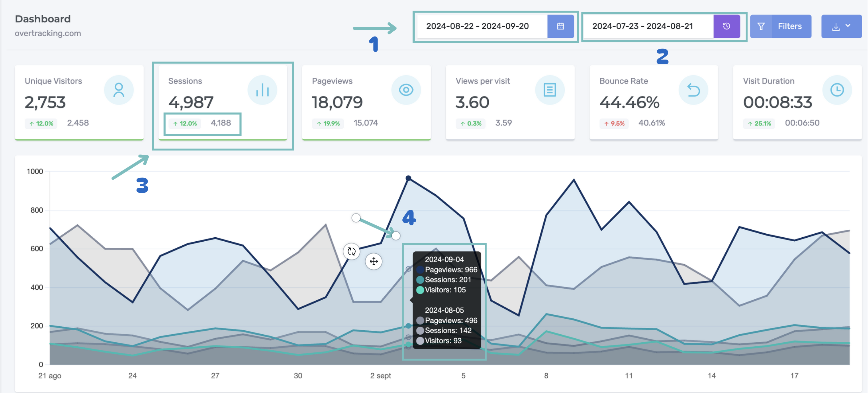Click the Visitors: 105 tooltip entry
868x393 pixels.
point(441,290)
